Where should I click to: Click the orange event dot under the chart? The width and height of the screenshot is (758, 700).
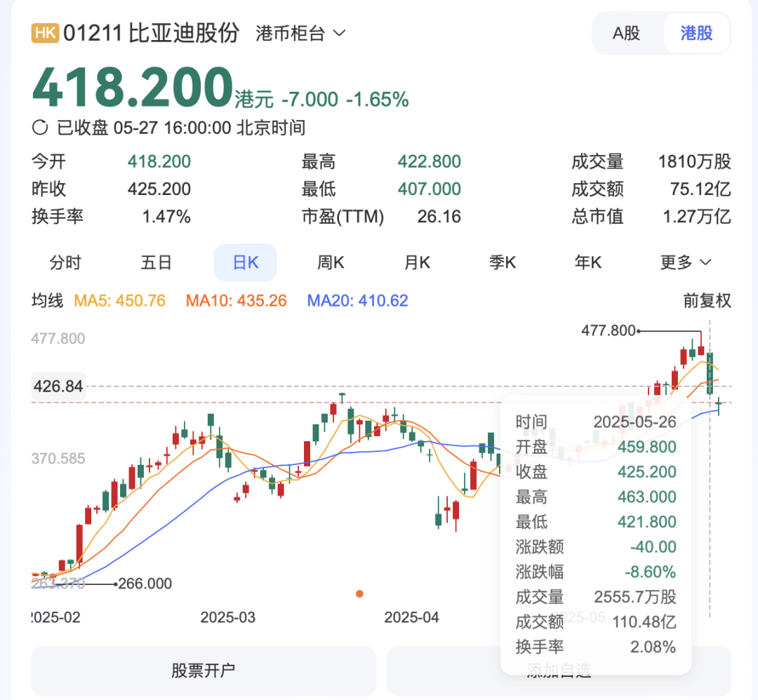pos(359,593)
